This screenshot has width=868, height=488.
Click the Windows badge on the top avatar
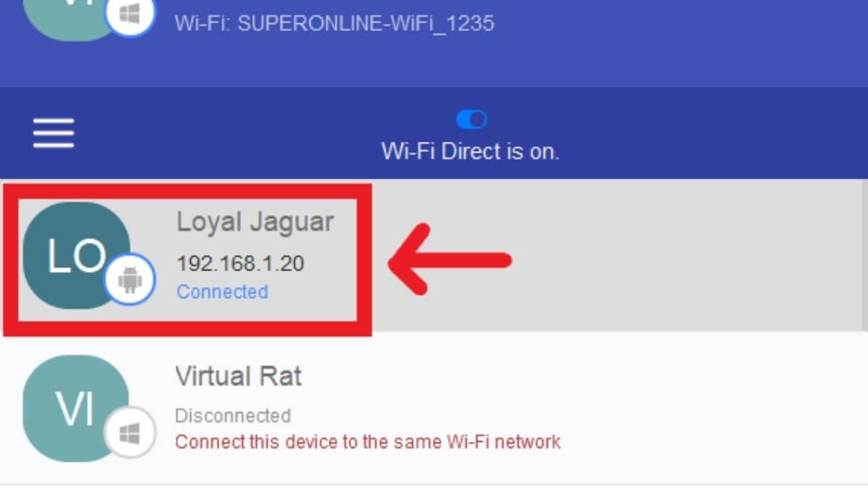(x=129, y=14)
